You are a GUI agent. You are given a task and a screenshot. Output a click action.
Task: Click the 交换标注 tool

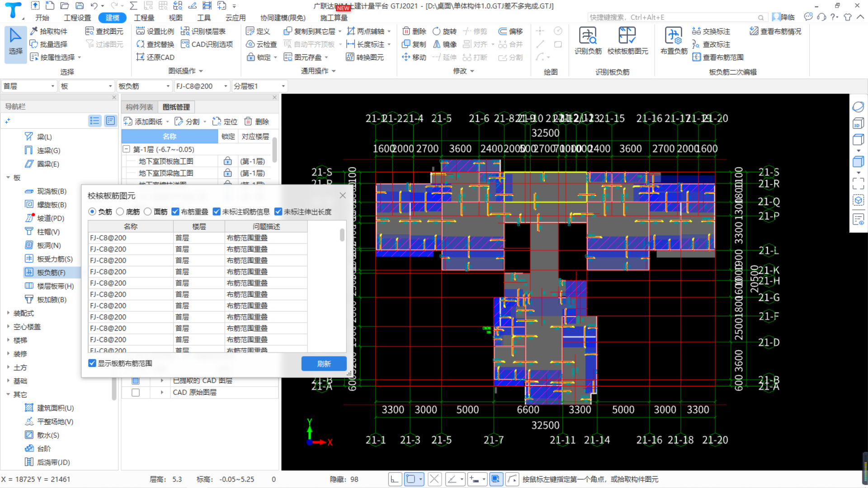(711, 31)
